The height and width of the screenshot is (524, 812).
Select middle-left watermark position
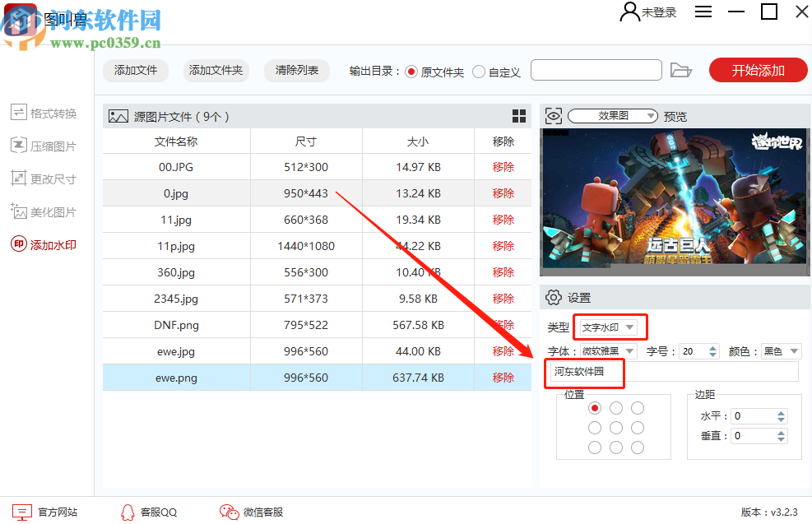595,428
